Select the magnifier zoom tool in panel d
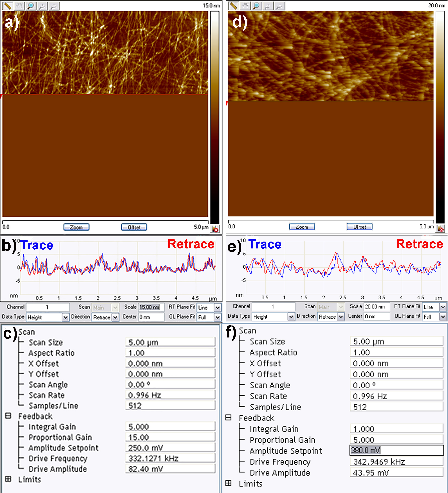 [x=256, y=6]
